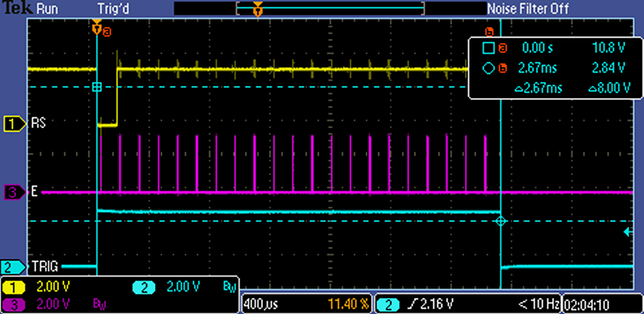The image size is (644, 314).
Task: Select the circle cursor b point on waveform
Action: click(x=500, y=221)
